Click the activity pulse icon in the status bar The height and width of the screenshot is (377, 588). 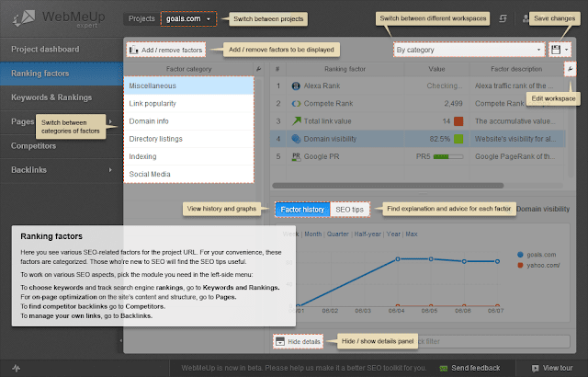coord(16,368)
